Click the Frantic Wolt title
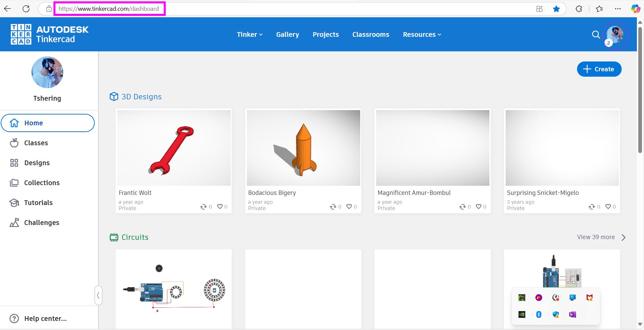This screenshot has height=330, width=644. click(x=135, y=193)
